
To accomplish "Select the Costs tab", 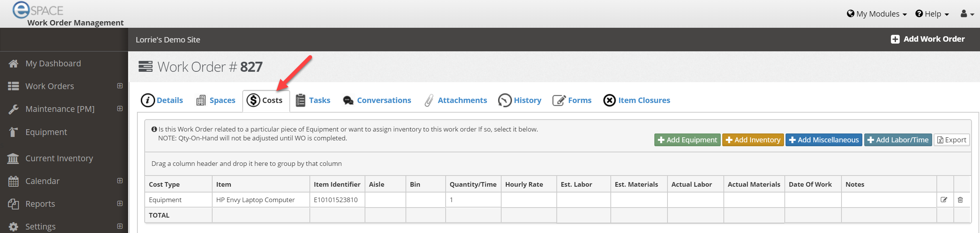I will 266,101.
